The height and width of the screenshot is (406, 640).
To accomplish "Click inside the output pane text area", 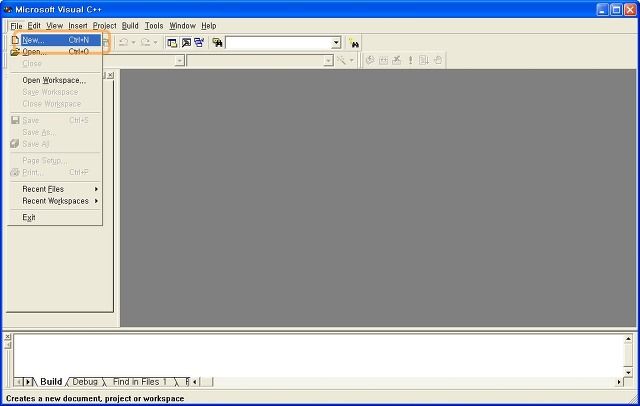I will click(x=318, y=355).
